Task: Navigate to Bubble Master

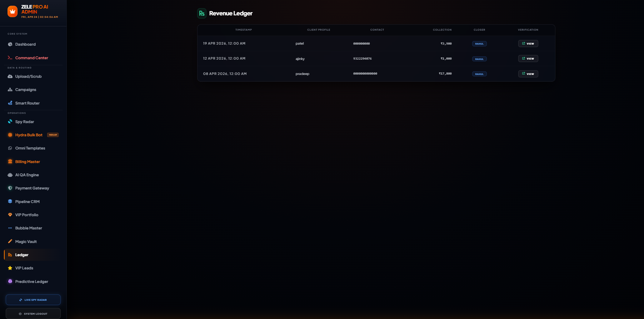Action: tap(33, 228)
